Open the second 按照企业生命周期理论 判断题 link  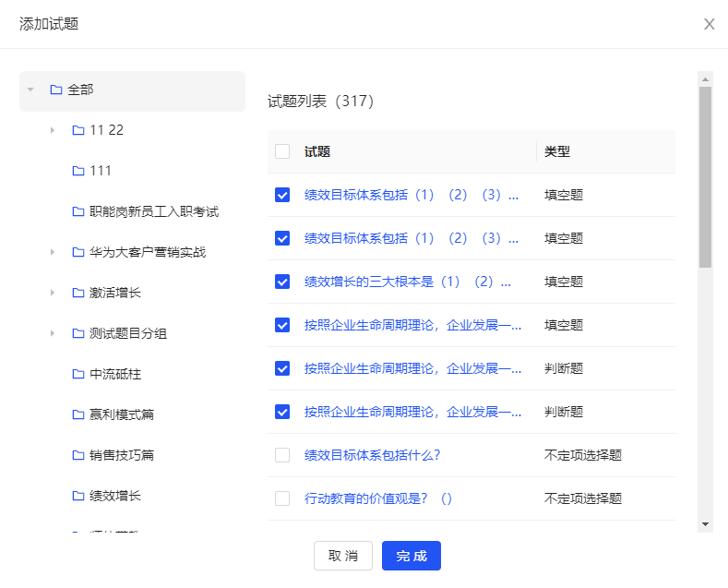click(x=412, y=412)
